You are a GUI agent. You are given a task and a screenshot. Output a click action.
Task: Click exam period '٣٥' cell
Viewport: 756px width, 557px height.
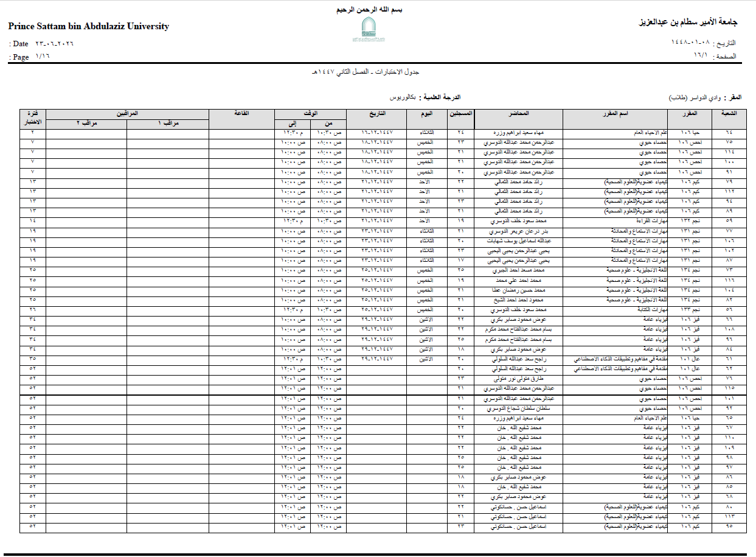(x=33, y=359)
